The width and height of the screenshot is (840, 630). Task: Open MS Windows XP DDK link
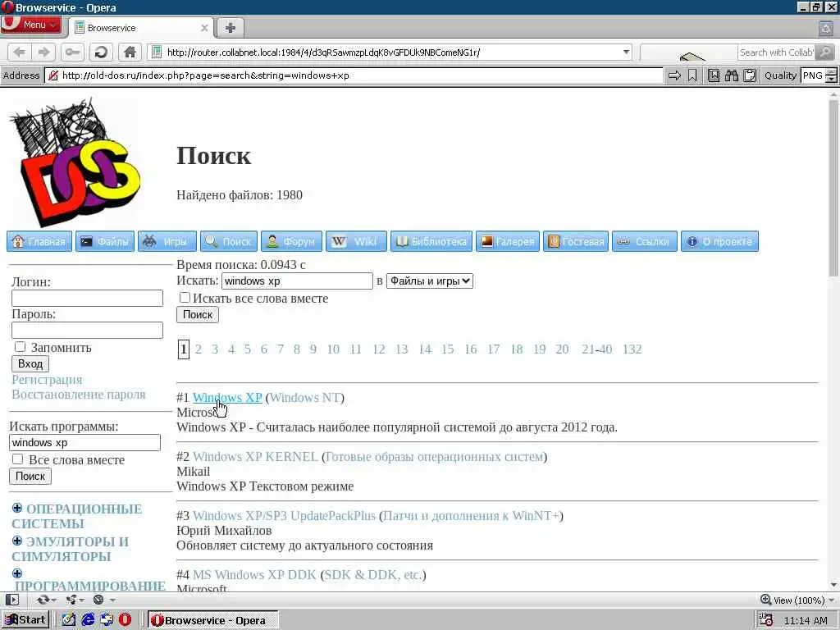254,574
